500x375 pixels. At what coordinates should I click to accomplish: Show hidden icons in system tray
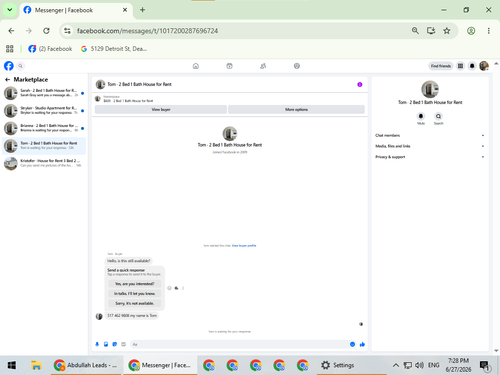point(396,365)
